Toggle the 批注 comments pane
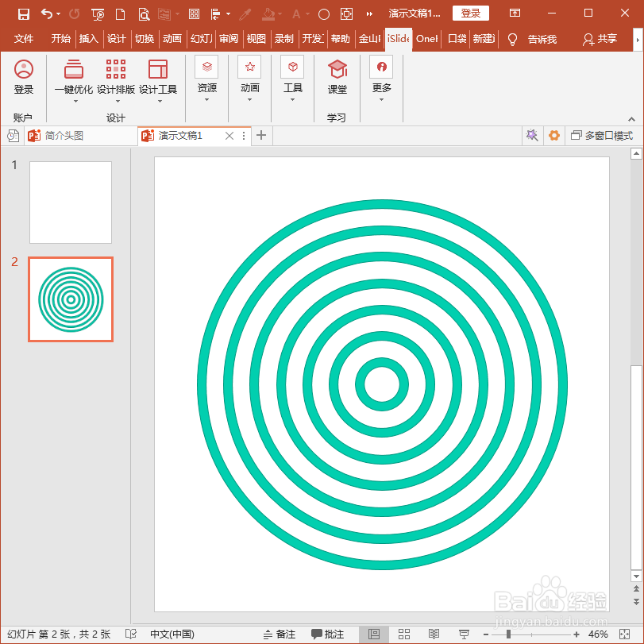644x644 pixels. click(327, 634)
